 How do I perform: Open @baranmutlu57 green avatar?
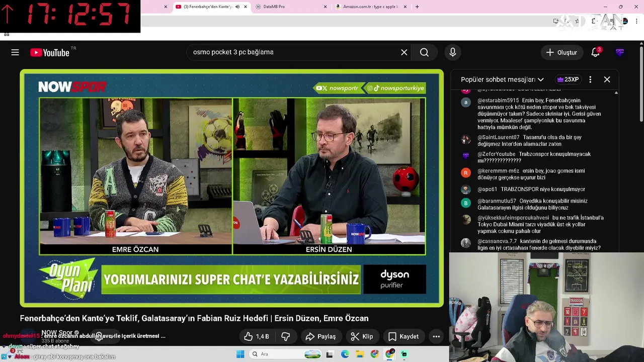pos(466,203)
